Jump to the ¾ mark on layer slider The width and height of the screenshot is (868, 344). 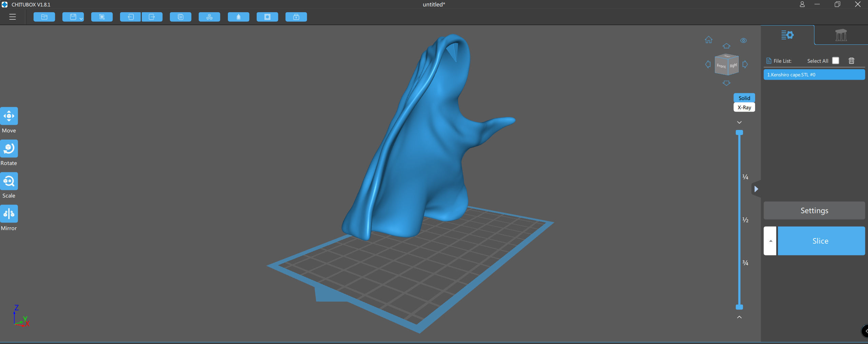point(745,263)
